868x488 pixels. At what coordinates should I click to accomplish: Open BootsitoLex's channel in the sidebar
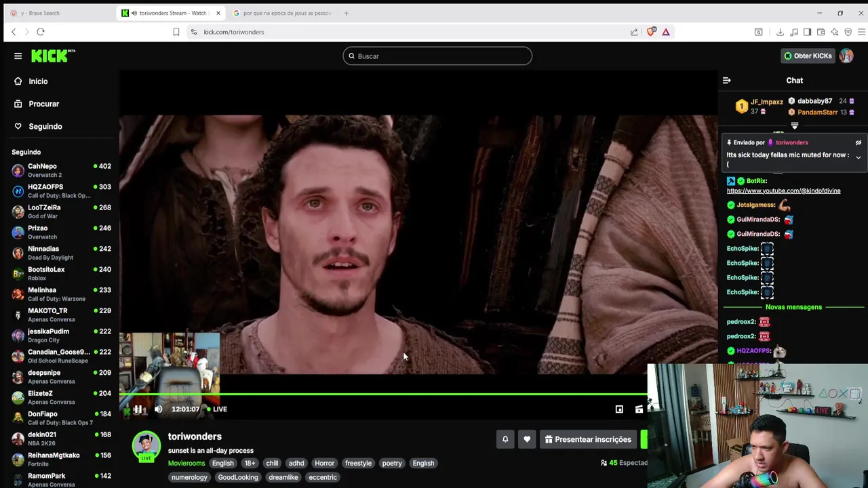[x=61, y=274]
